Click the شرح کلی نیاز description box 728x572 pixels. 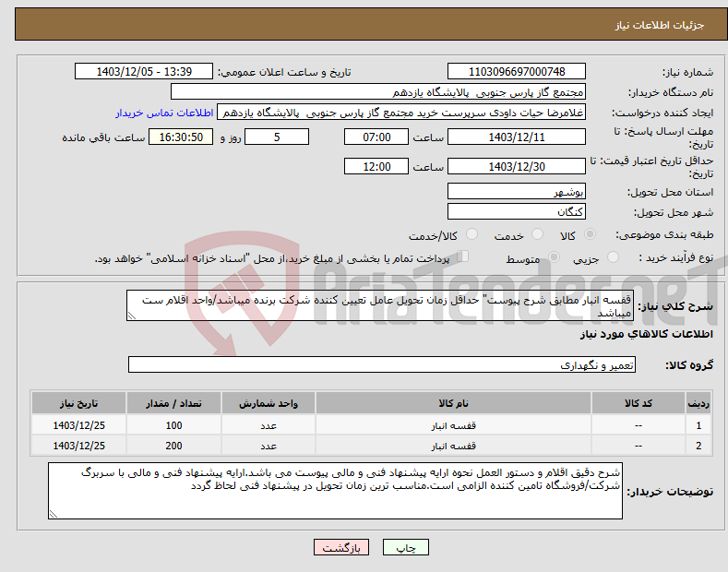[x=380, y=305]
